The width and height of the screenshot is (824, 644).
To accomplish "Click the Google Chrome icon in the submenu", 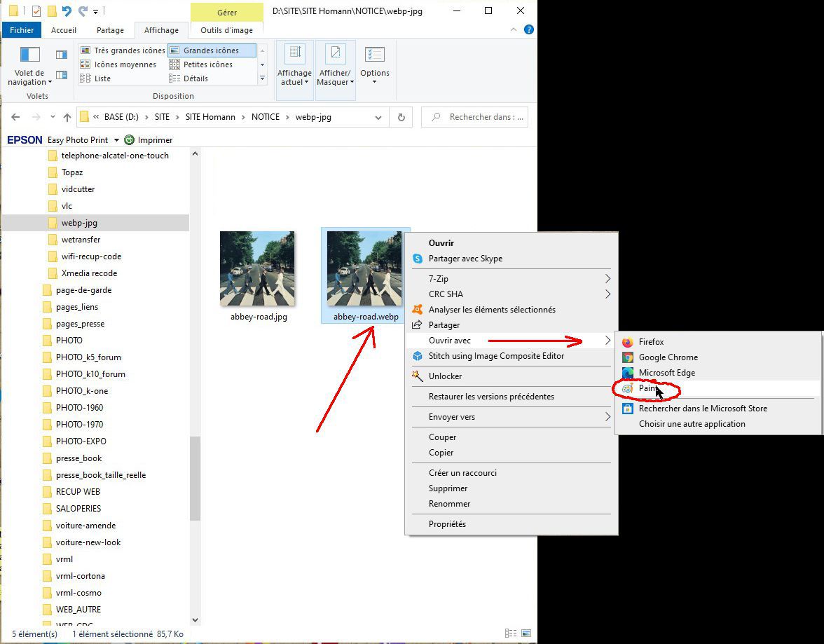I will tap(628, 357).
